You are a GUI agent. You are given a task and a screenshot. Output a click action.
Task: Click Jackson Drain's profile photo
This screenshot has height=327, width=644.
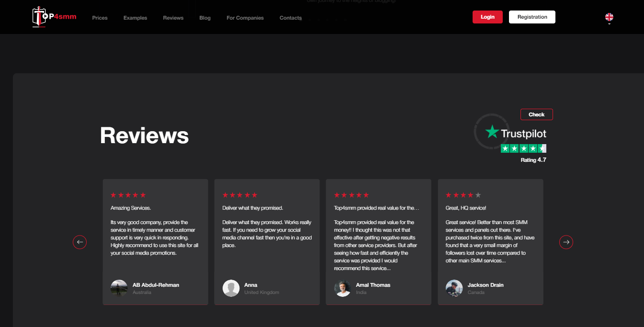[x=454, y=288]
